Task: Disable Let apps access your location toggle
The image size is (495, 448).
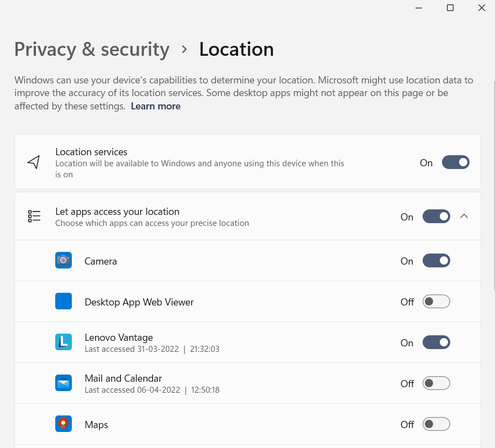Action: 436,217
